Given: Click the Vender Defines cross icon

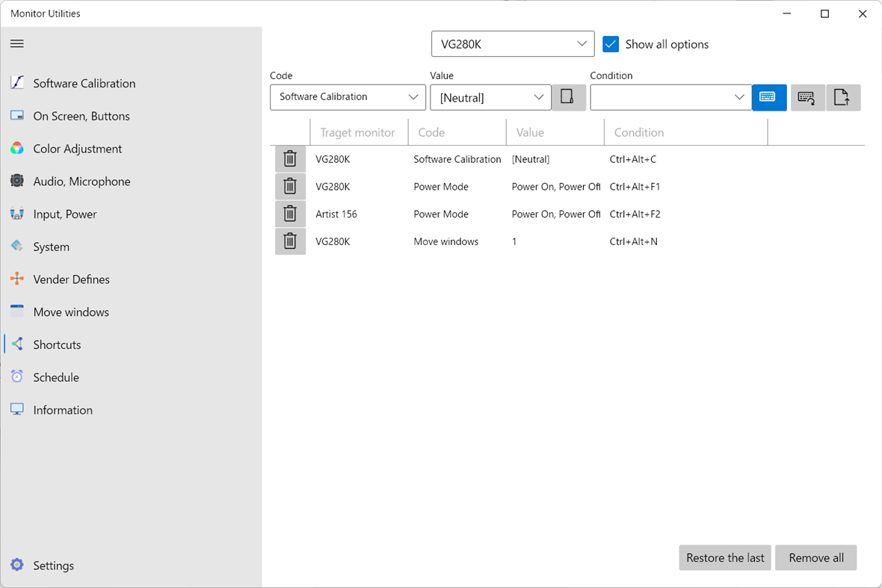Looking at the screenshot, I should pyautogui.click(x=16, y=279).
